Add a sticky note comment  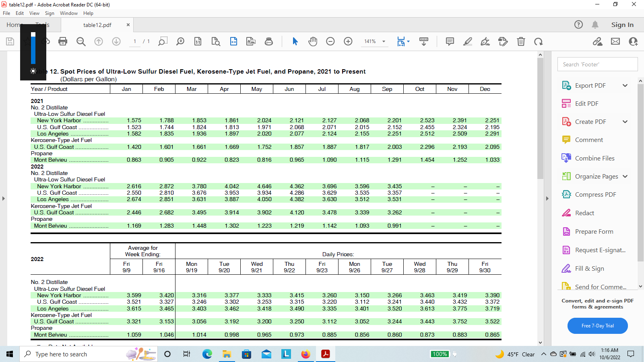click(x=450, y=41)
